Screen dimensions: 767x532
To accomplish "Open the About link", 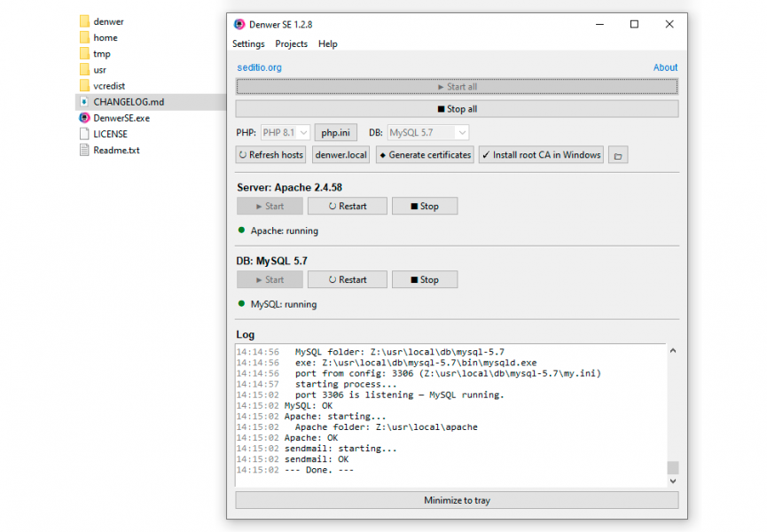I will pos(665,67).
